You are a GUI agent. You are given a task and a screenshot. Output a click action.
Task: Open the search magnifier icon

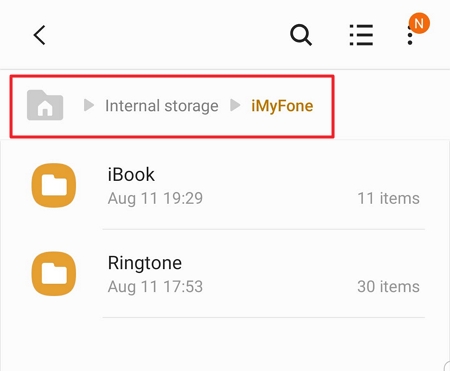pyautogui.click(x=301, y=35)
